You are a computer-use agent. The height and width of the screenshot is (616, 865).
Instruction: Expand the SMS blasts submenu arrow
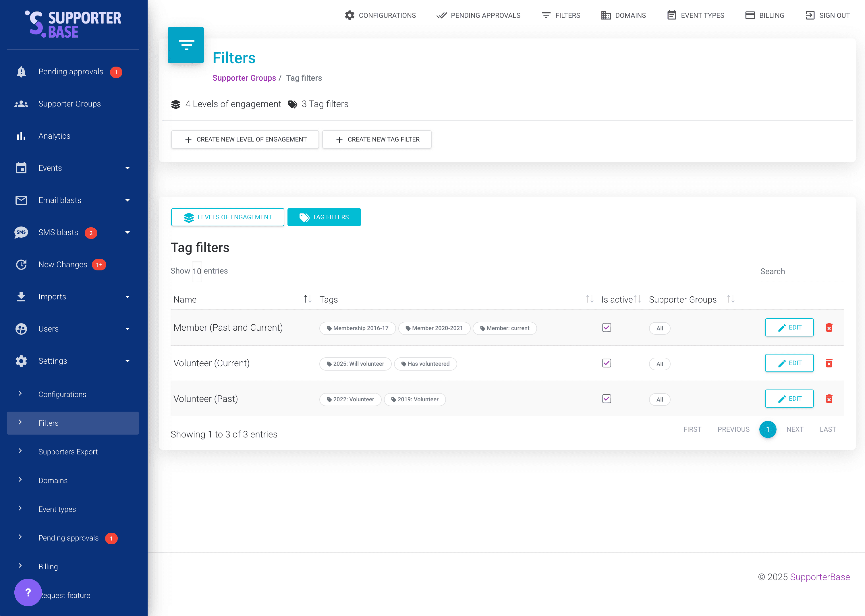click(128, 233)
